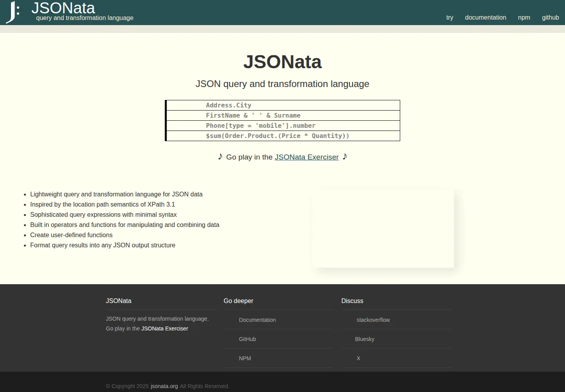Viewport: 565px width, 392px height.
Task: Open Bluesky under Discuss
Action: [x=365, y=339]
